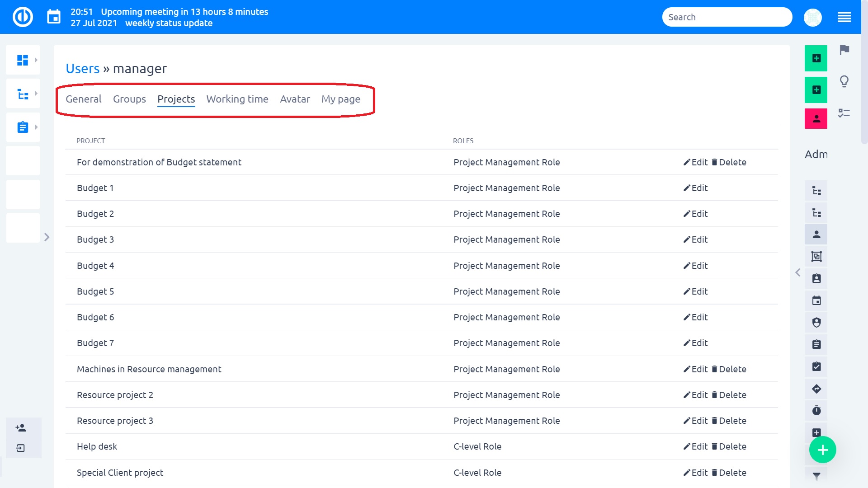Delete the Resource project 3 membership
The image size is (868, 488).
(x=729, y=421)
